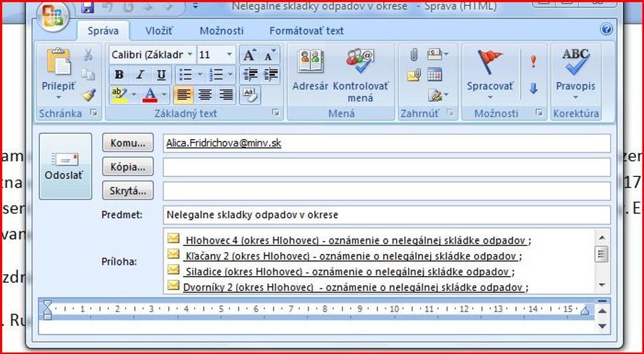Switch to the Vložiť tab
The width and height of the screenshot is (644, 354).
point(159,31)
